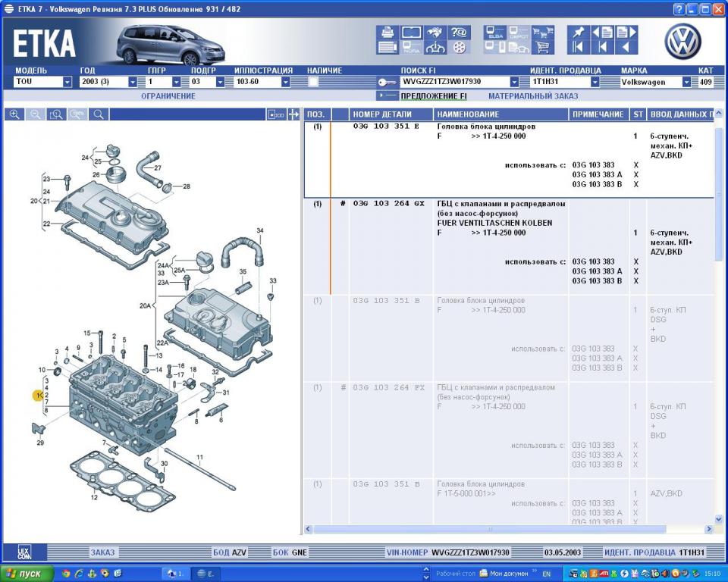Toggle the НАЛИЧИЕ checkbox
Image resolution: width=728 pixels, height=582 pixels.
point(313,82)
